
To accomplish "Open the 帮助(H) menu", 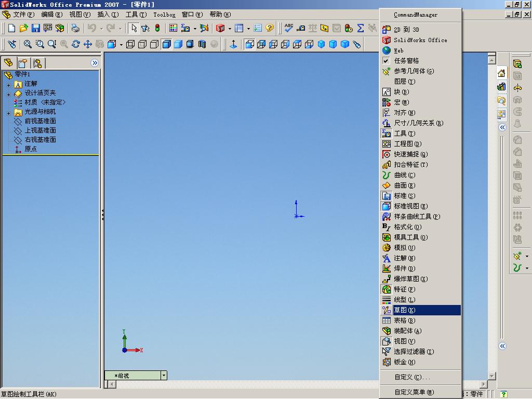I will pyautogui.click(x=220, y=14).
